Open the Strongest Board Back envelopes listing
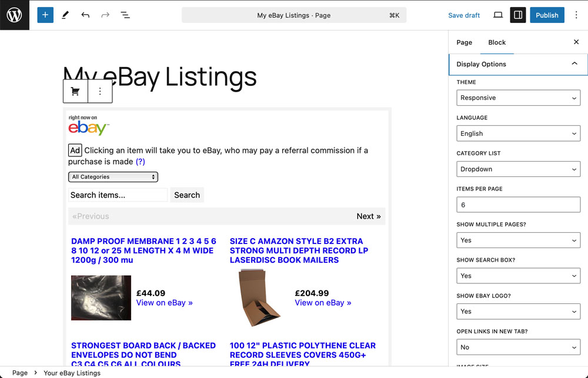 [143, 354]
